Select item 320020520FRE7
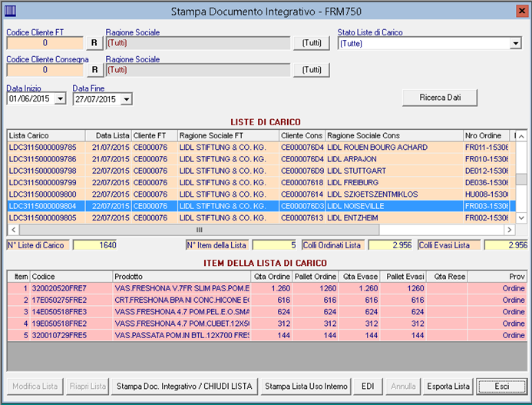This screenshot has width=532, height=405. (x=267, y=288)
